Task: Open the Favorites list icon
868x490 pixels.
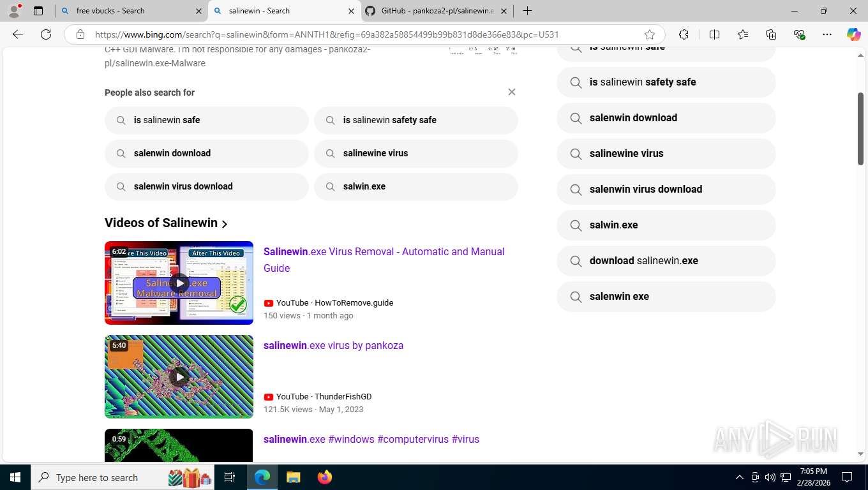Action: pyautogui.click(x=743, y=34)
